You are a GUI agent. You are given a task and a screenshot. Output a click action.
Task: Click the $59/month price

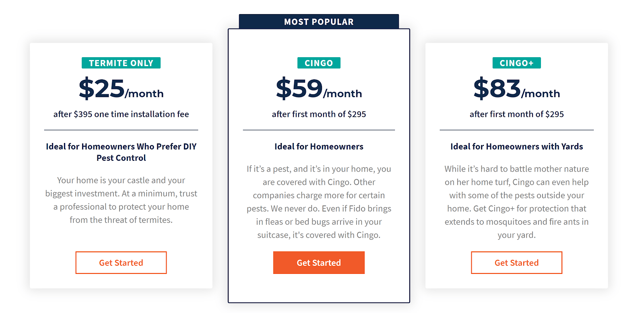tap(319, 89)
